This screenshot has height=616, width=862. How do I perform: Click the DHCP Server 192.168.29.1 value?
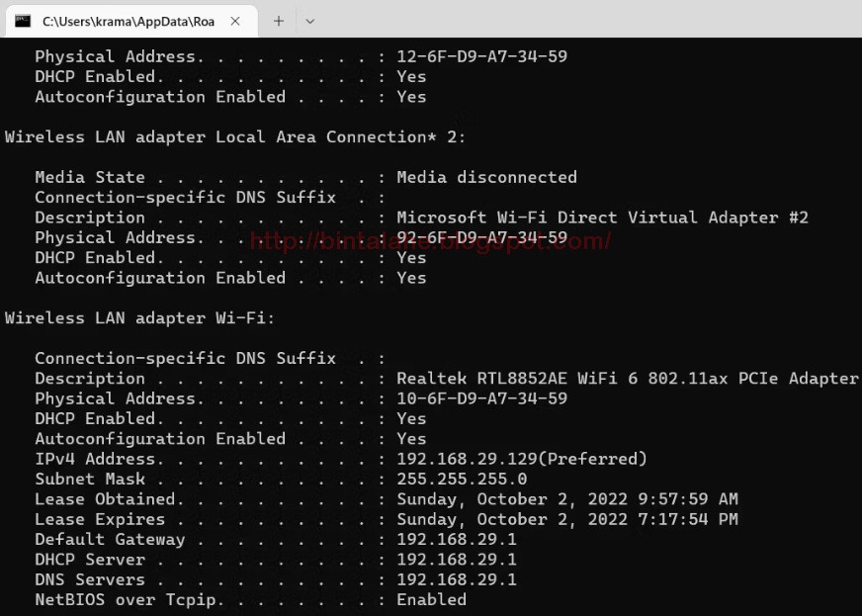(x=457, y=560)
